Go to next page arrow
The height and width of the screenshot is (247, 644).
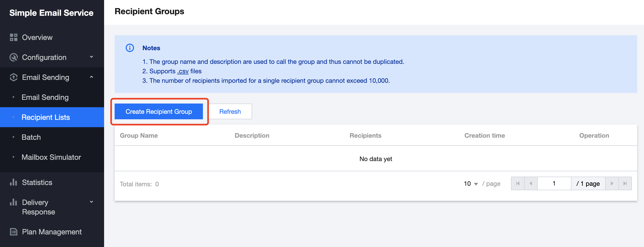click(x=612, y=183)
